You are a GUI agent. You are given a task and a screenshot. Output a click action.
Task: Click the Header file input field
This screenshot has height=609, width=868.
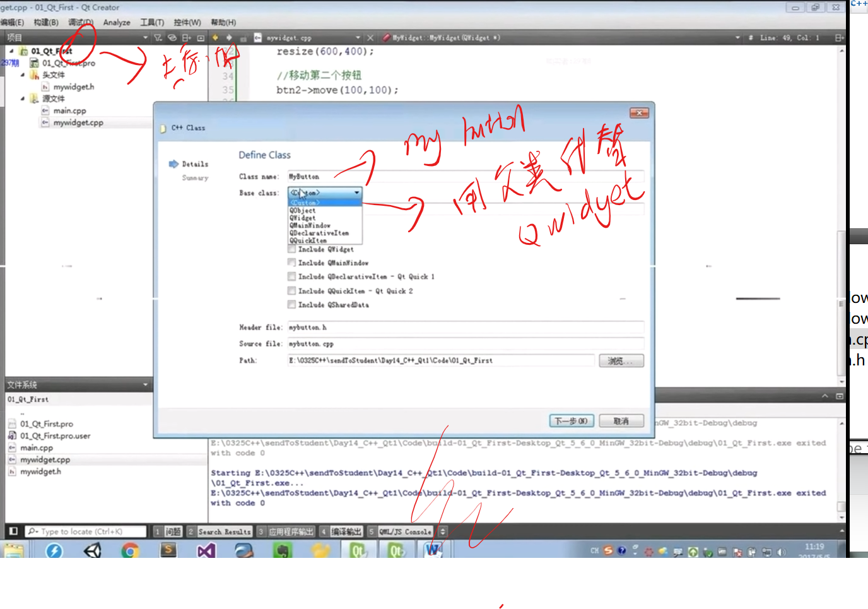(466, 327)
